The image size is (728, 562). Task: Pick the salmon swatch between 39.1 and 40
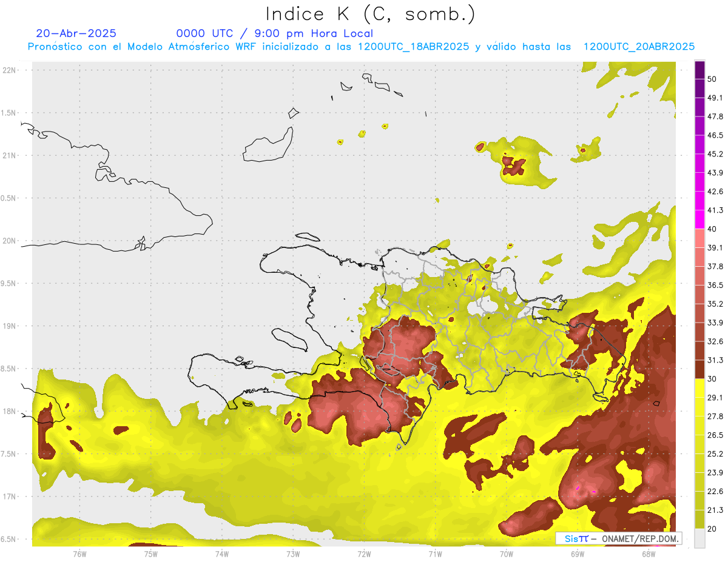699,238
